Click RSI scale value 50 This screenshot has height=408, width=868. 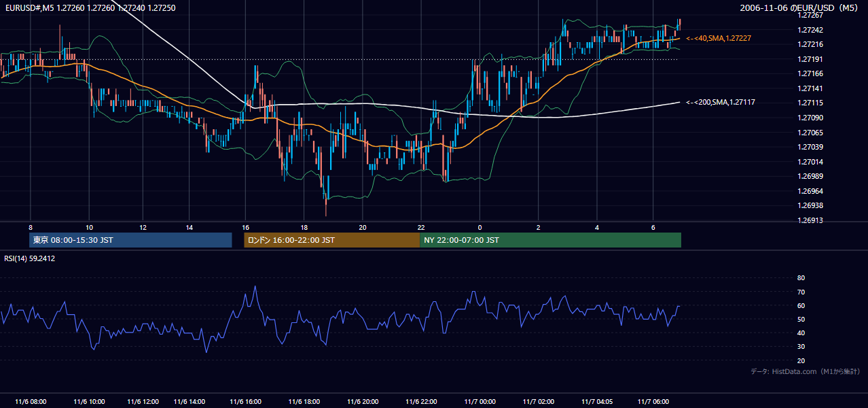[801, 319]
